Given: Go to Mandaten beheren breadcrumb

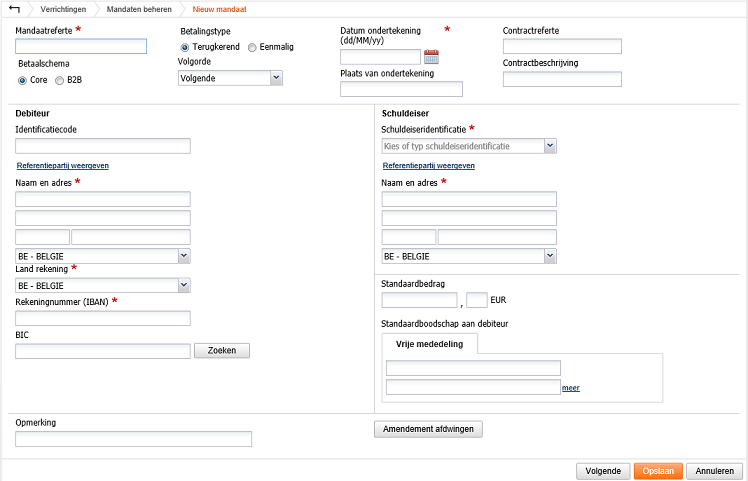Looking at the screenshot, I should tap(139, 9).
